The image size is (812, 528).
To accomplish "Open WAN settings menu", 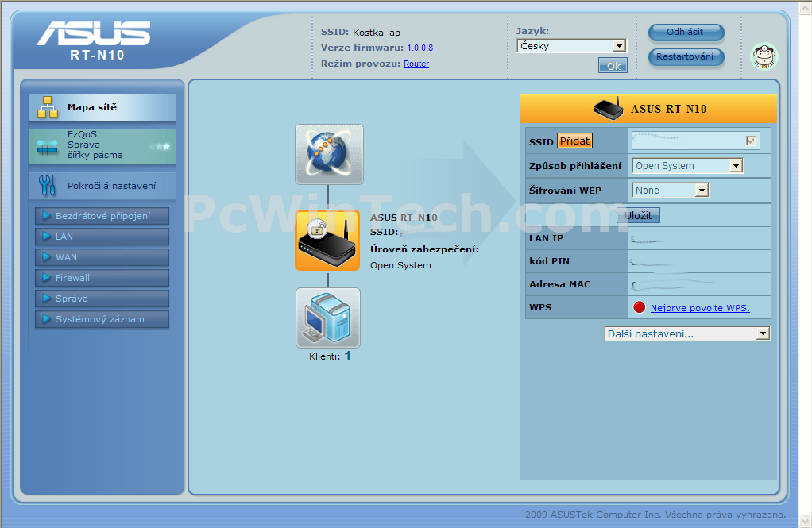I will (102, 257).
